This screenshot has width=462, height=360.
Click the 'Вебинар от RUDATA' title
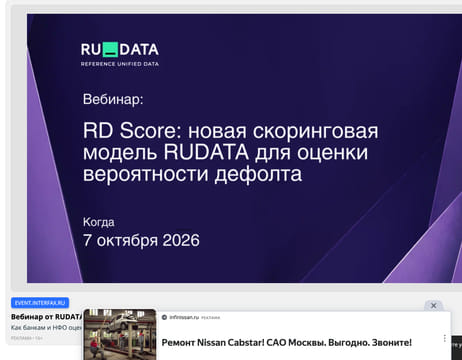pos(46,317)
